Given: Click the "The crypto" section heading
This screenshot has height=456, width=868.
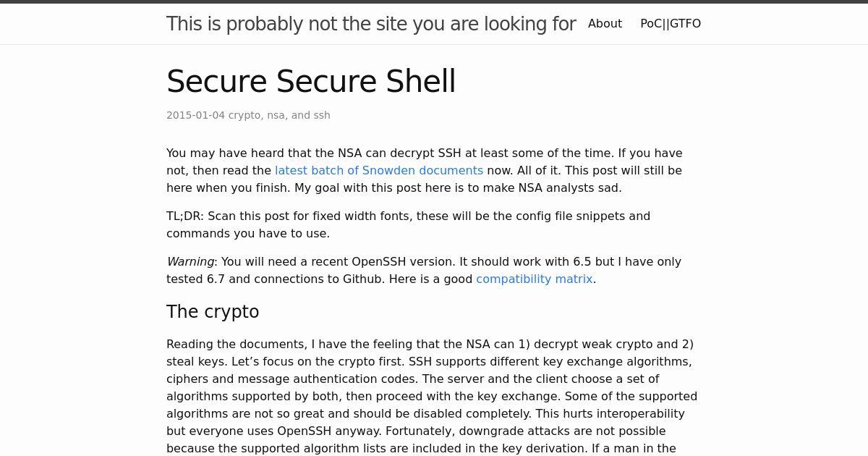Looking at the screenshot, I should click(213, 312).
